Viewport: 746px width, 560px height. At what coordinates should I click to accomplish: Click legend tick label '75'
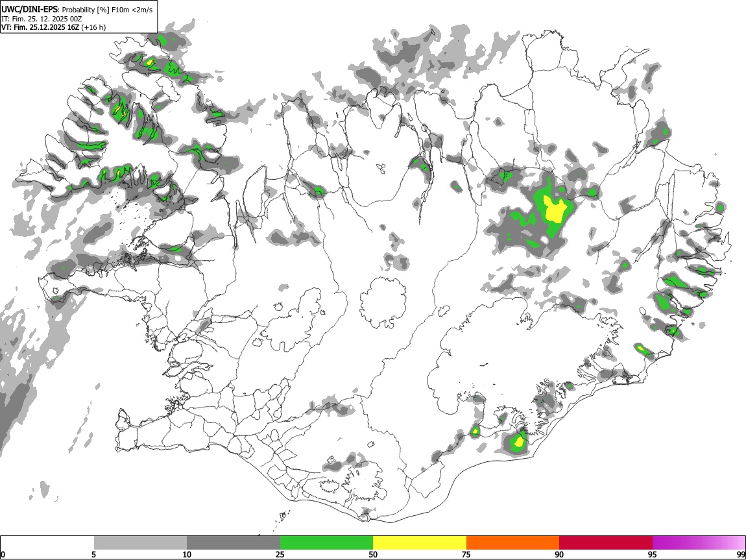(466, 554)
